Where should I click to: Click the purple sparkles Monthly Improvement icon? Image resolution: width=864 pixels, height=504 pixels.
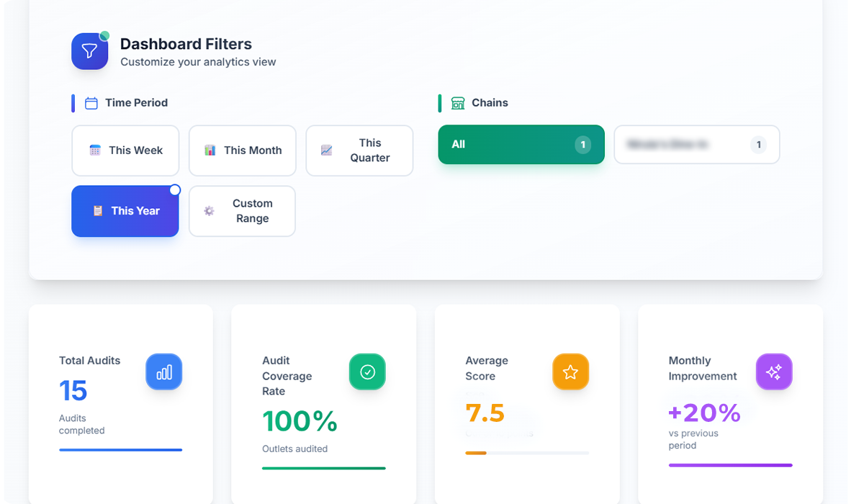click(774, 372)
